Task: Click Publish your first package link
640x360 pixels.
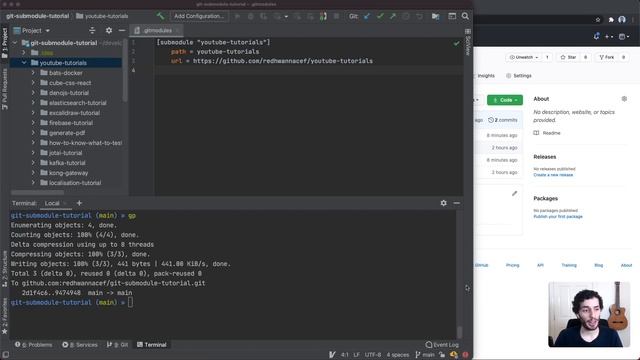Action: (558, 216)
